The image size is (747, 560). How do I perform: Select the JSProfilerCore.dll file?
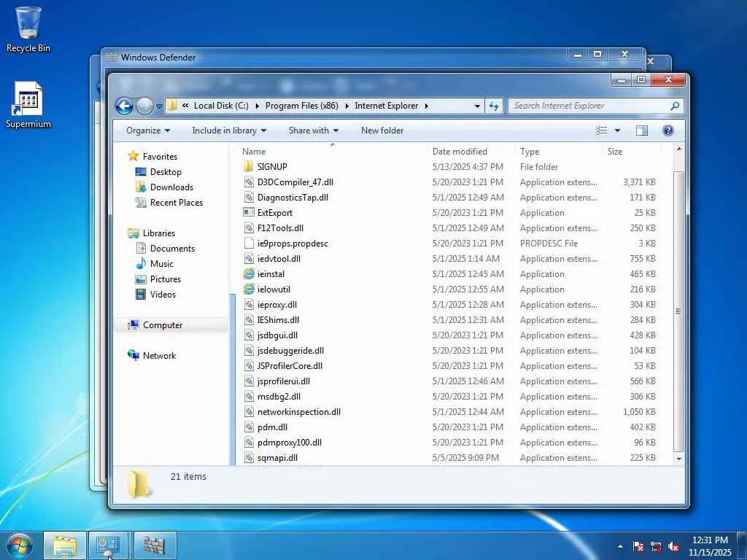point(290,366)
